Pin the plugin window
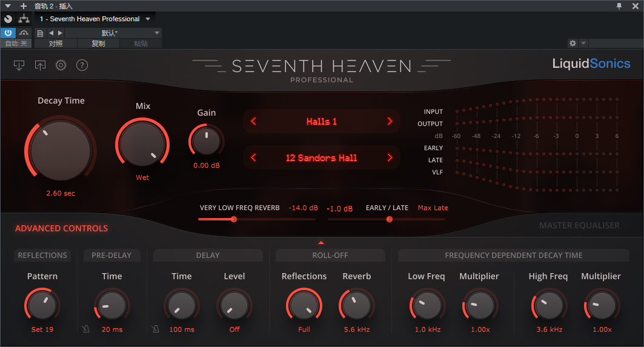The image size is (644, 347). click(x=619, y=5)
